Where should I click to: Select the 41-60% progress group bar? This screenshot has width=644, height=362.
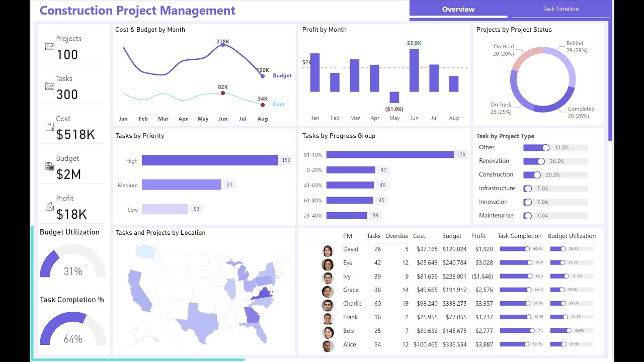350,185
